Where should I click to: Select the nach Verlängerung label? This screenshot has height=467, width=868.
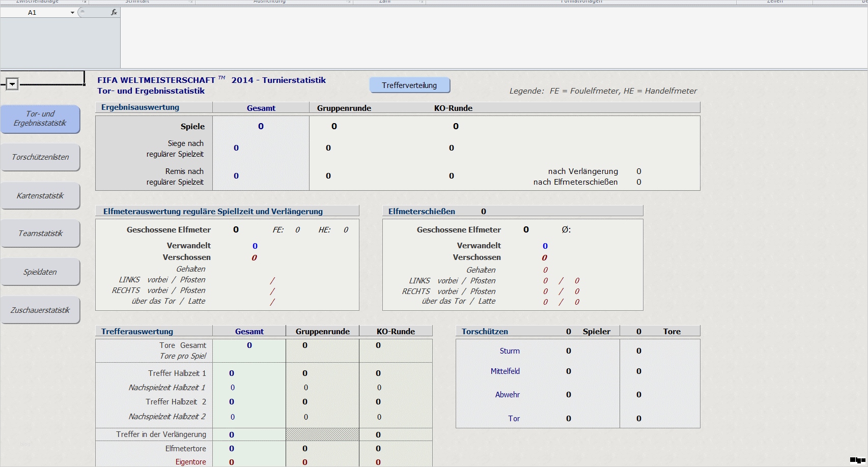pos(583,171)
